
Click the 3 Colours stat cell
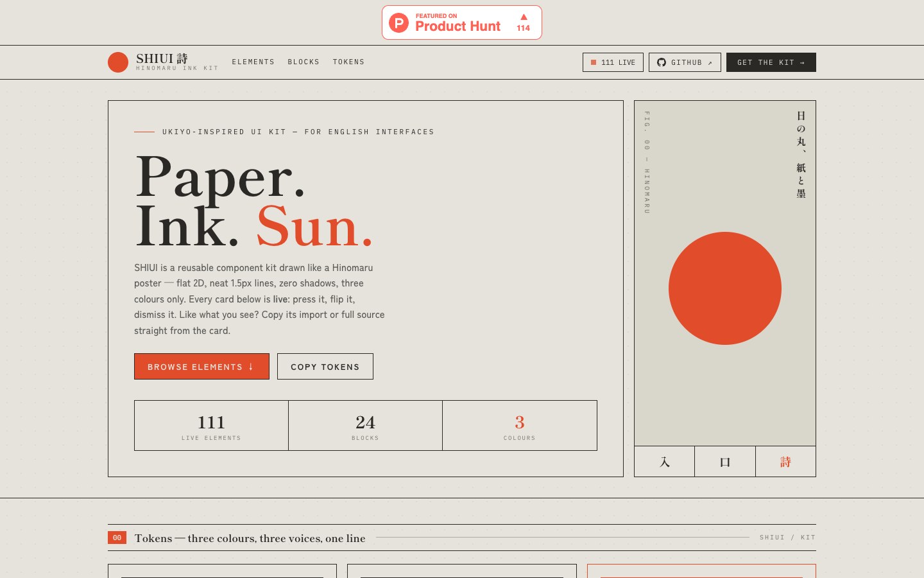(520, 426)
